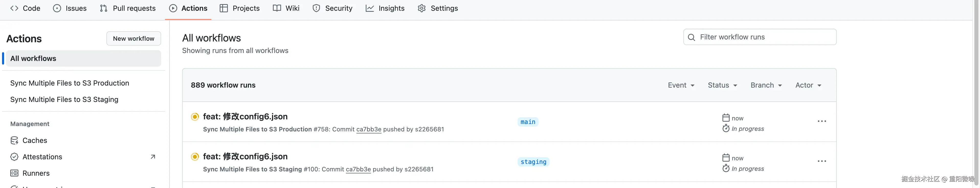Open the Branch filter dropdown
The width and height of the screenshot is (980, 188).
pos(766,85)
